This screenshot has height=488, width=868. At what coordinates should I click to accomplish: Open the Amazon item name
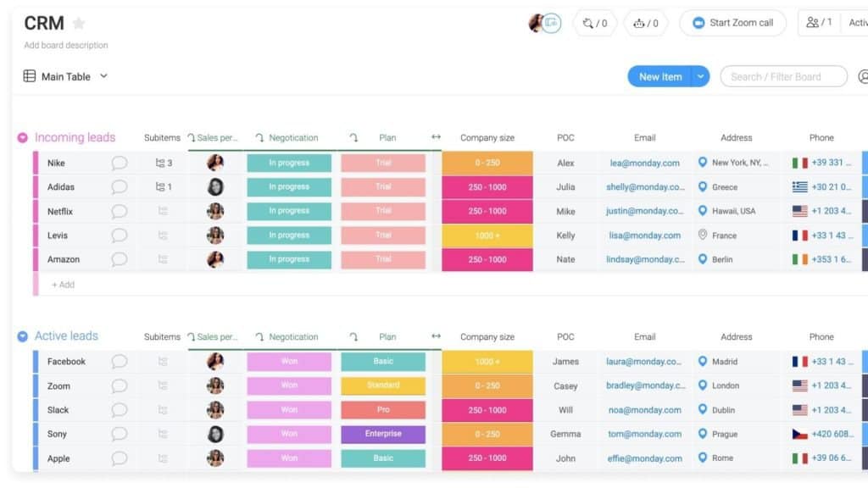click(64, 259)
